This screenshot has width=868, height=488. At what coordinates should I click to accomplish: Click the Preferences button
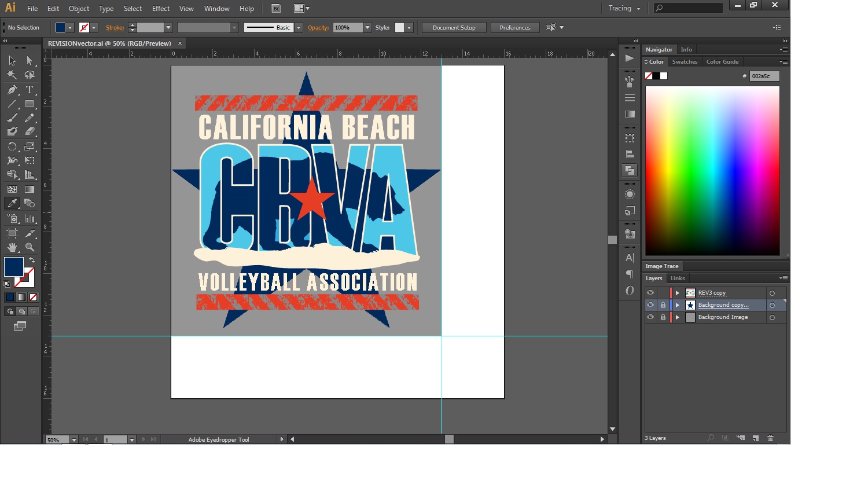[x=515, y=28]
